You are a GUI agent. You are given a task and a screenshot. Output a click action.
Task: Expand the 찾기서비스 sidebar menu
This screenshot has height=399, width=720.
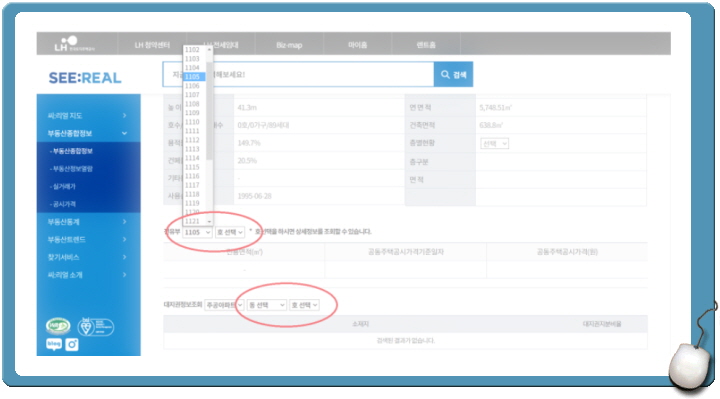click(x=88, y=257)
